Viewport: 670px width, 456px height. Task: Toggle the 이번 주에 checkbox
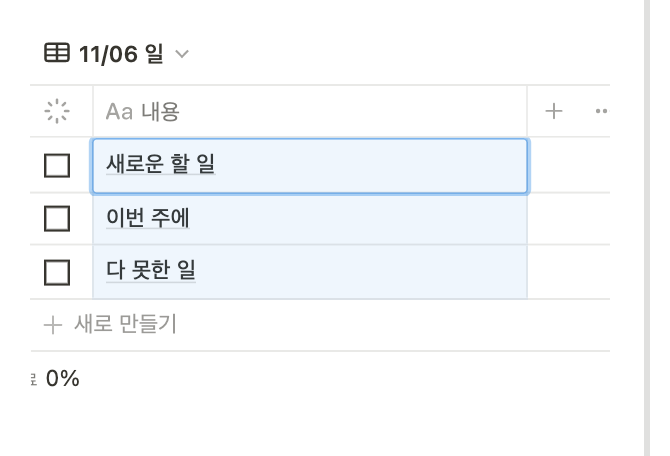57,218
